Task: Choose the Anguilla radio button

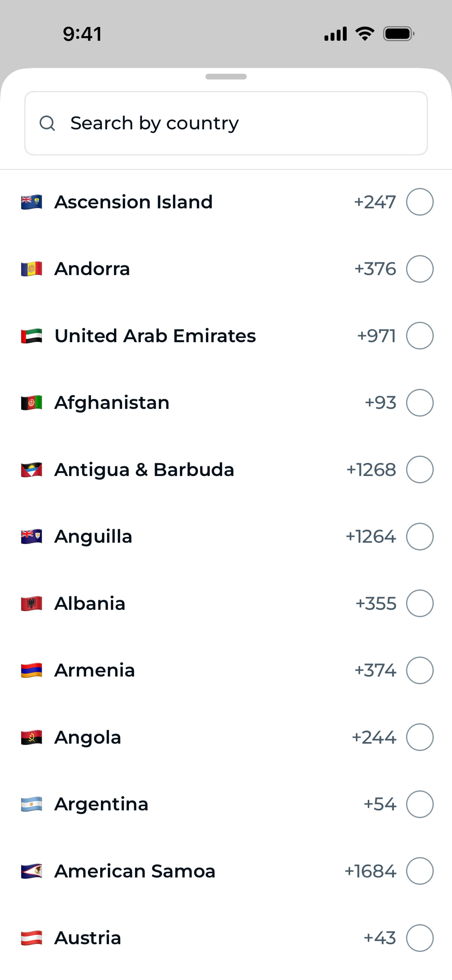Action: [420, 536]
